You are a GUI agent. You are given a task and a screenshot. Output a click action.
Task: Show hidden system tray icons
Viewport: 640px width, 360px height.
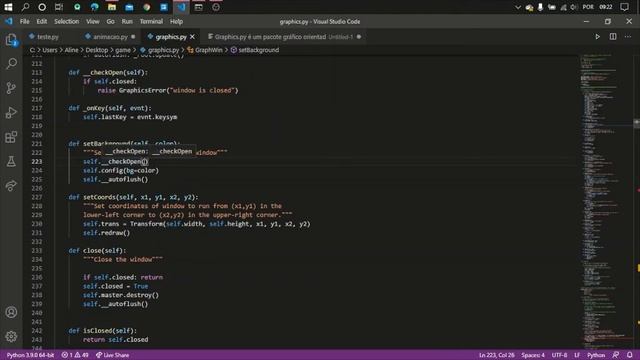518,7
